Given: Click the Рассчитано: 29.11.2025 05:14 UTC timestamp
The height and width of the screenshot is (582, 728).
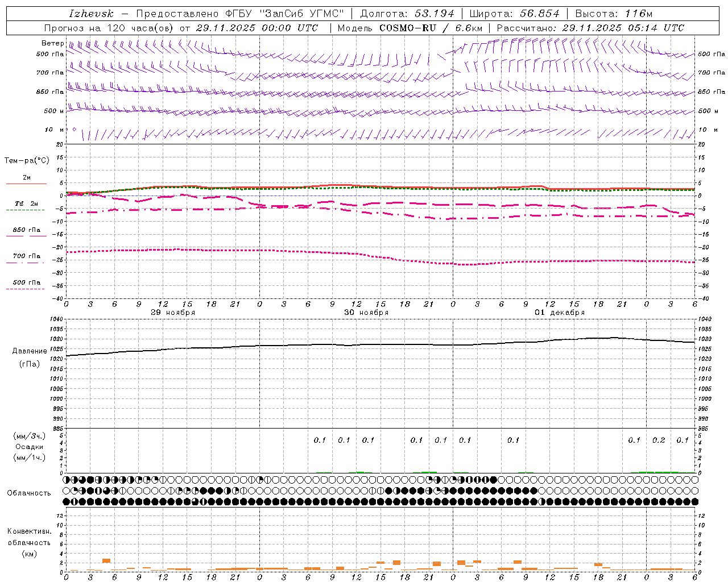Looking at the screenshot, I should pos(590,28).
